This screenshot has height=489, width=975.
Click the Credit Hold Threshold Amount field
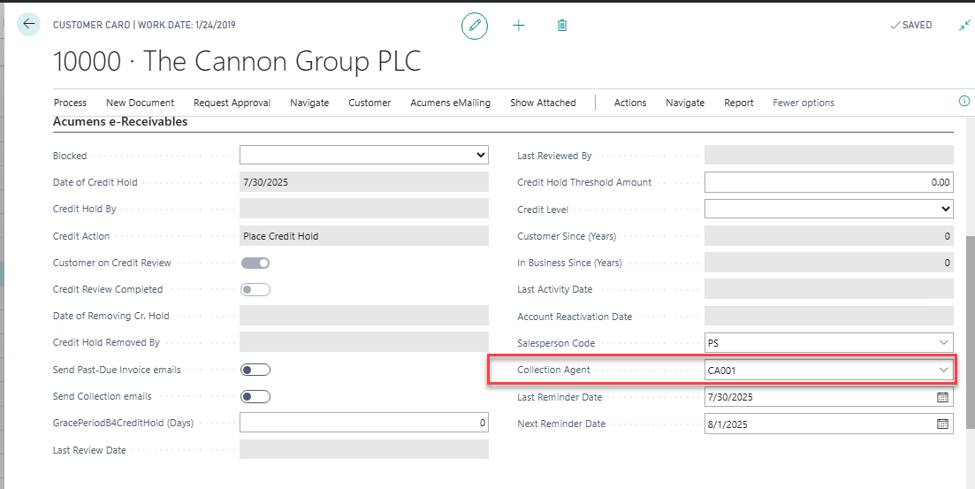click(829, 182)
